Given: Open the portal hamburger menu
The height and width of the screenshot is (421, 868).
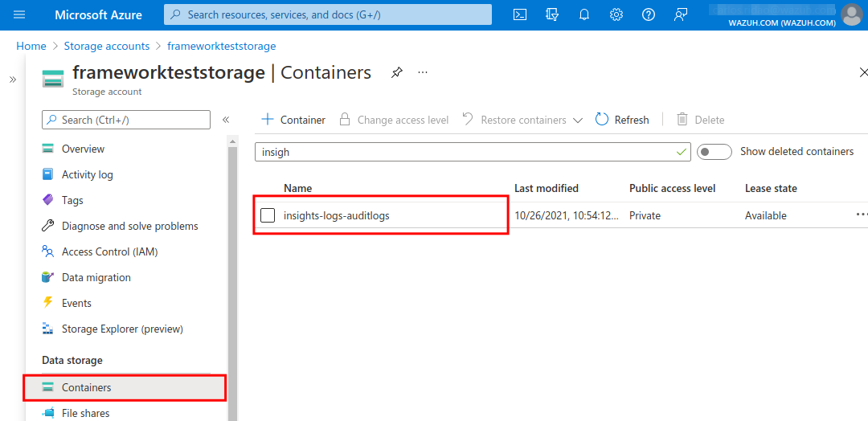Looking at the screenshot, I should point(19,15).
